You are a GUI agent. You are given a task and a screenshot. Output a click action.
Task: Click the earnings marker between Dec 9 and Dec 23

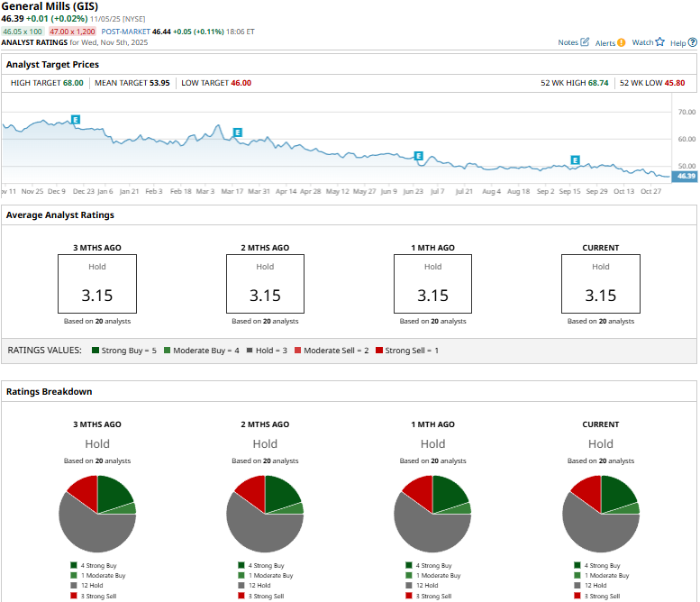pyautogui.click(x=76, y=119)
